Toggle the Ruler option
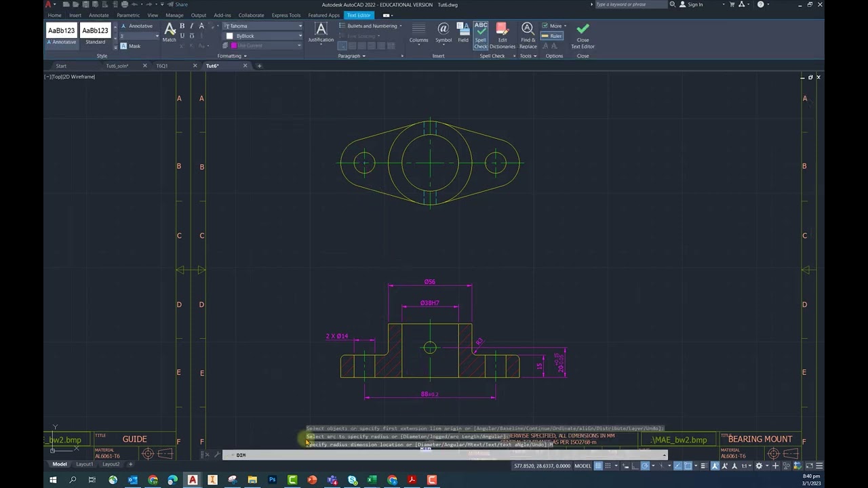Viewport: 868px width, 488px height. 552,36
